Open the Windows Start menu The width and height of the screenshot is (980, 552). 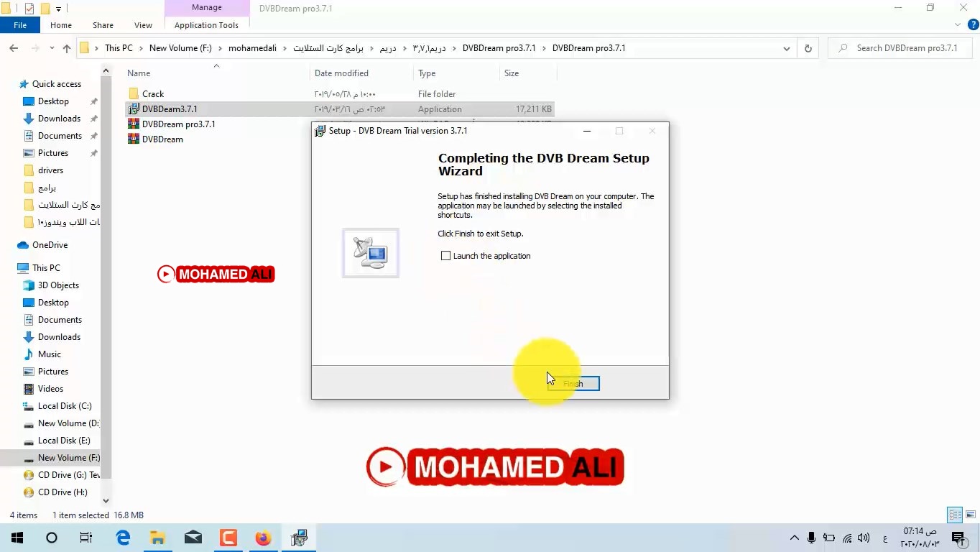pos(17,538)
